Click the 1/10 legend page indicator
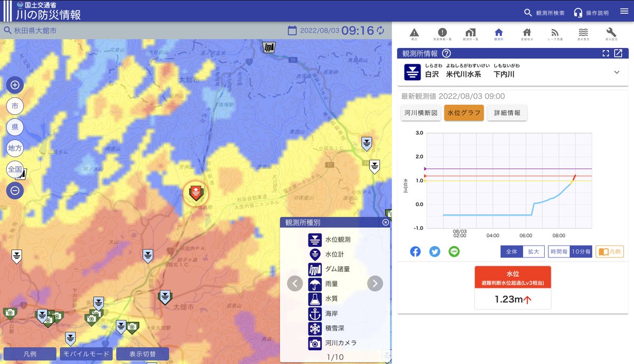634x364 pixels. tap(335, 357)
